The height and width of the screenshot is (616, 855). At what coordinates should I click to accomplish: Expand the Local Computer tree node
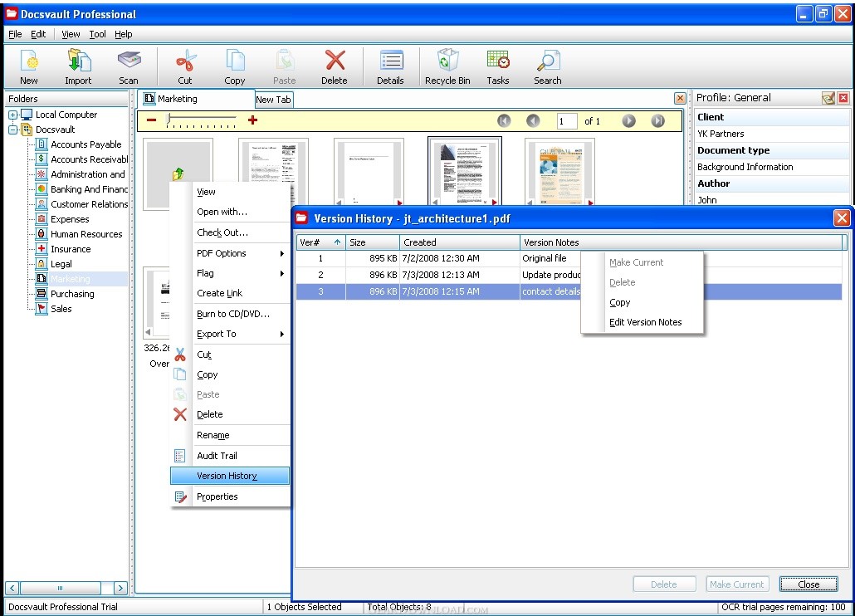(12, 115)
